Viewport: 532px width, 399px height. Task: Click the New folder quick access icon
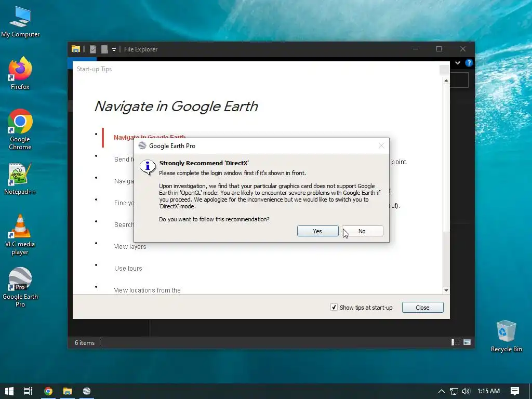(104, 49)
